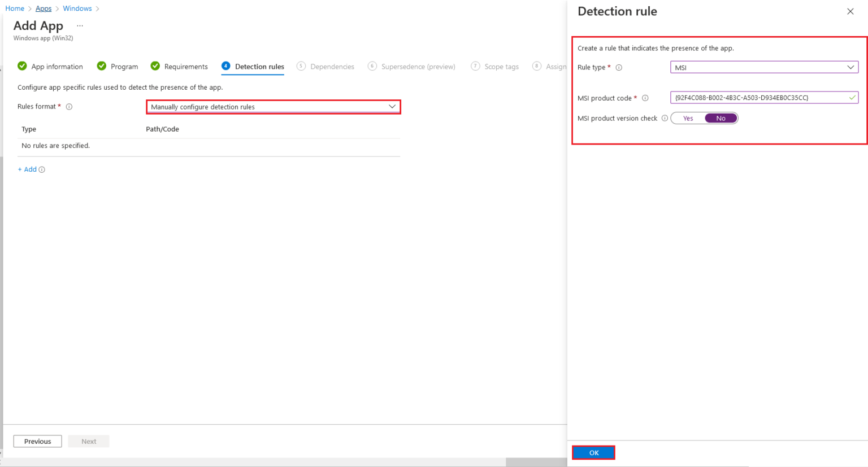Open the Scope tags step
This screenshot has width=868, height=467.
pos(501,66)
